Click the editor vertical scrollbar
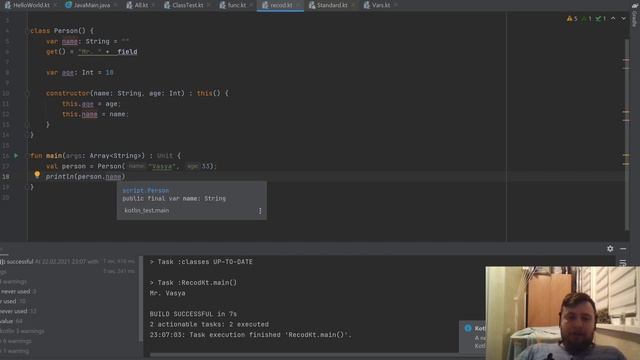 (627, 135)
